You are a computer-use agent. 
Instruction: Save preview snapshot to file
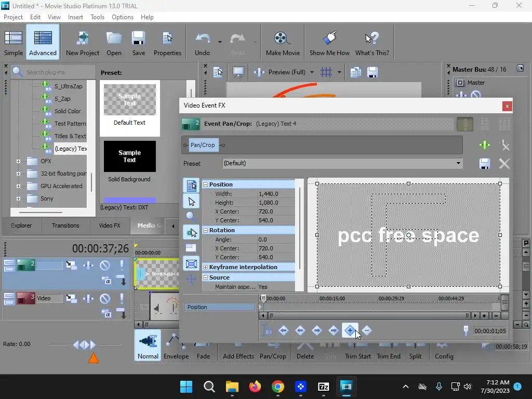pyautogui.click(x=372, y=72)
